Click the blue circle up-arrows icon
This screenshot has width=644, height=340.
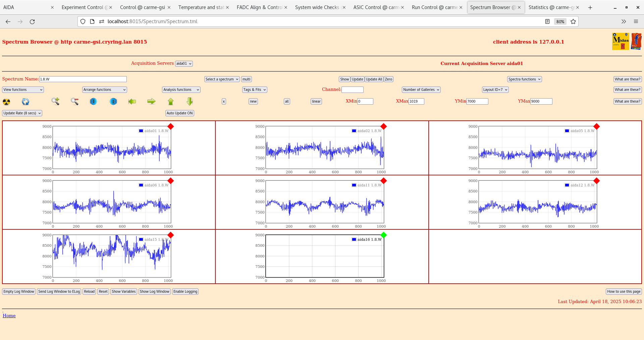(113, 101)
